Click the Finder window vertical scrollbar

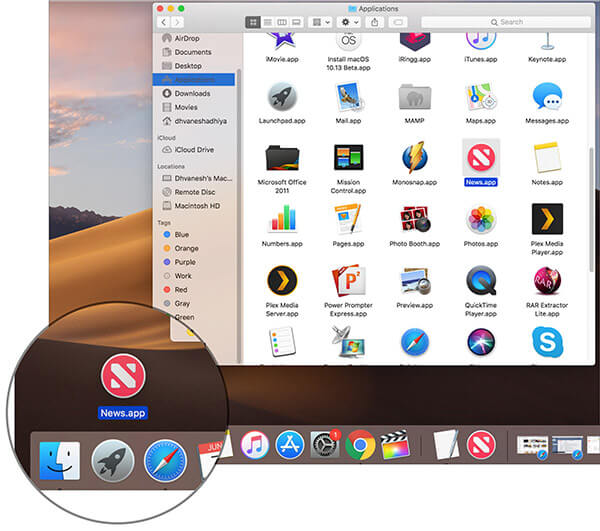(x=592, y=208)
